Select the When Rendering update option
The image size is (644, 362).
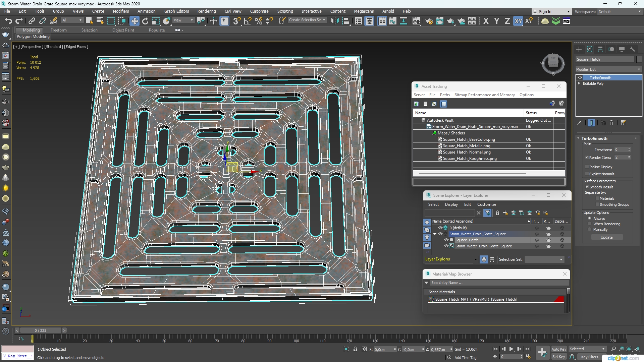pyautogui.click(x=590, y=224)
